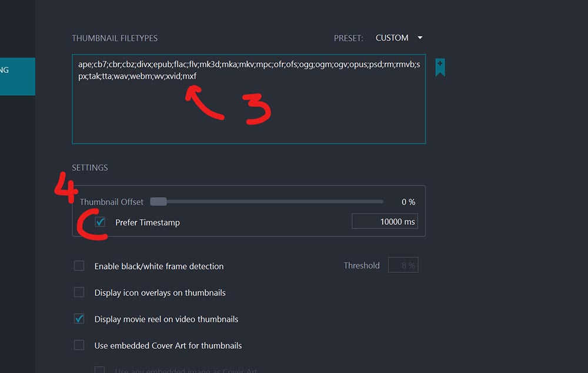
Task: Click the 0 % offset value
Action: tap(408, 202)
